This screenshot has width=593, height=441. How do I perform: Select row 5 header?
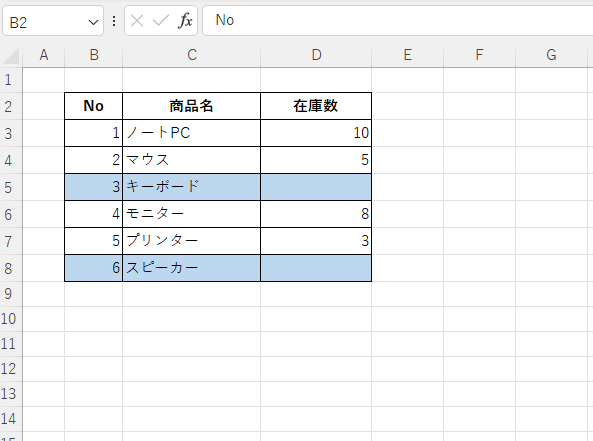(x=9, y=188)
